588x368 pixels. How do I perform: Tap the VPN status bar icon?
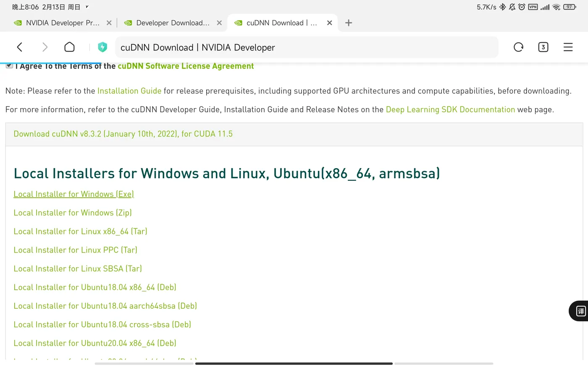(x=533, y=7)
